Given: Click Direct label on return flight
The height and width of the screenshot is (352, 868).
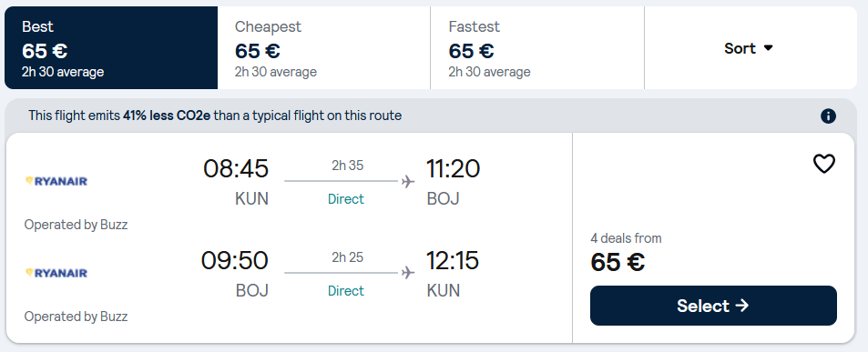Looking at the screenshot, I should (x=346, y=291).
